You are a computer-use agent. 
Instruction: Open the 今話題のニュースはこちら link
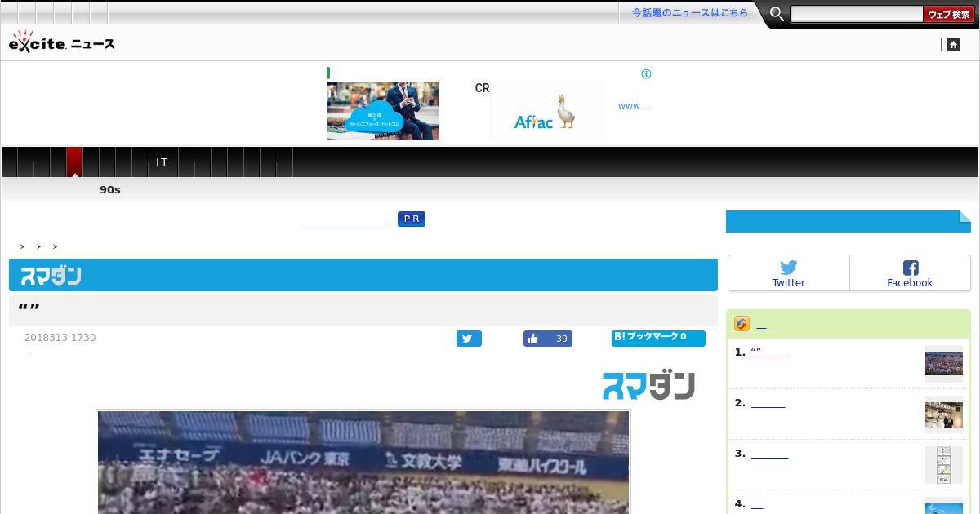pyautogui.click(x=689, y=13)
